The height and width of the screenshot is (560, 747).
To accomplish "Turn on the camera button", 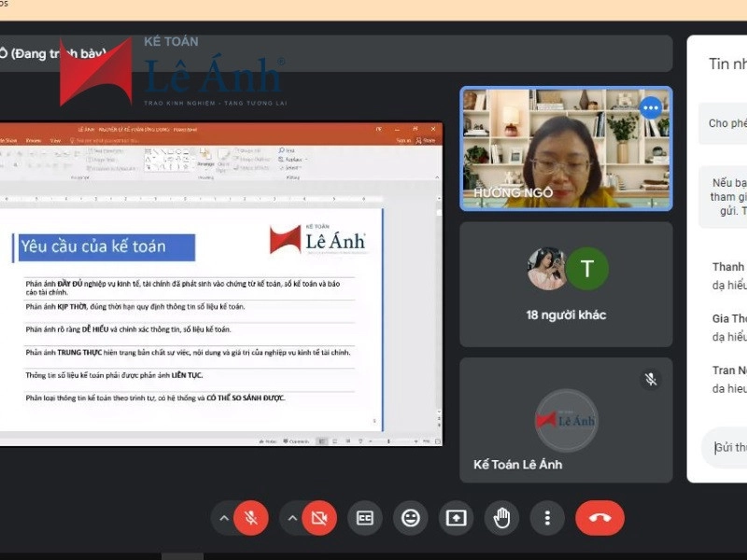I will (319, 518).
